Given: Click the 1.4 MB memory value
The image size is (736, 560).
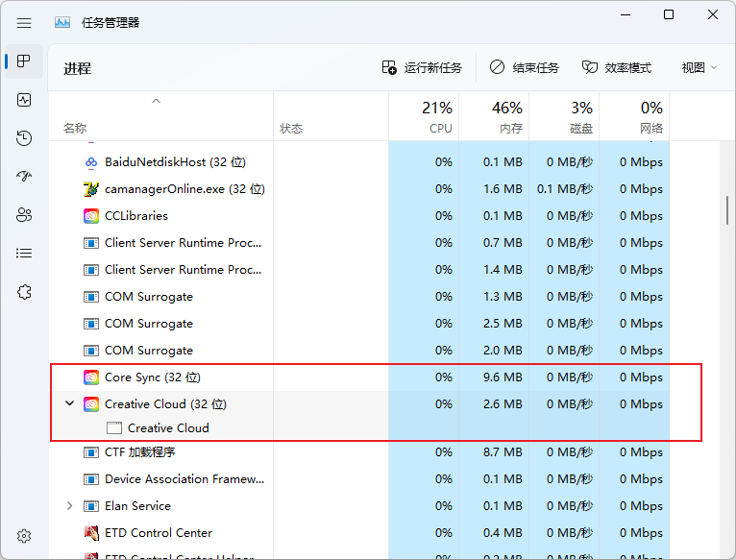Looking at the screenshot, I should 503,270.
